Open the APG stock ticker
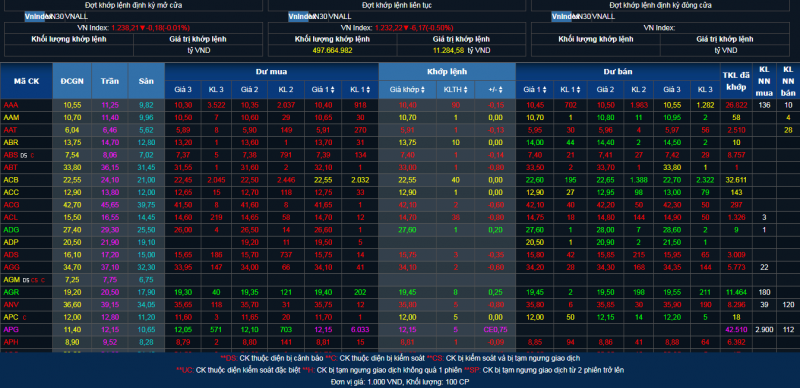800x388 pixels. [11, 329]
